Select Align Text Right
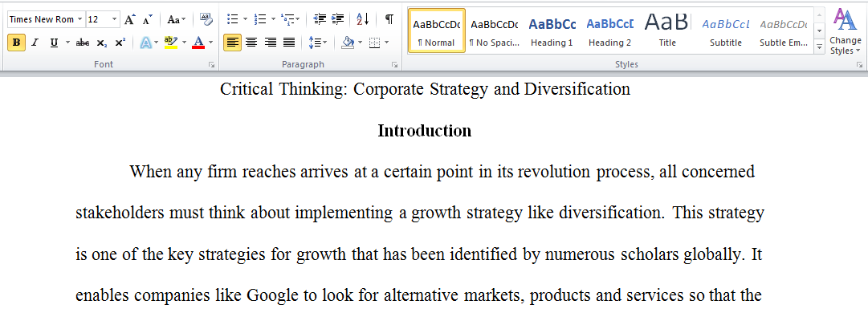The width and height of the screenshot is (868, 317). click(x=270, y=43)
